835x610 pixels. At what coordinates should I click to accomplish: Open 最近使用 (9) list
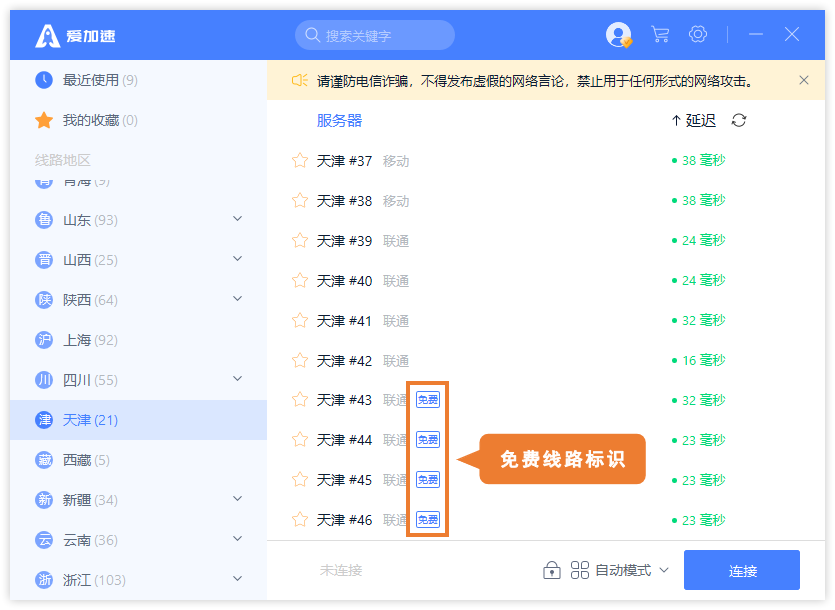[138, 80]
